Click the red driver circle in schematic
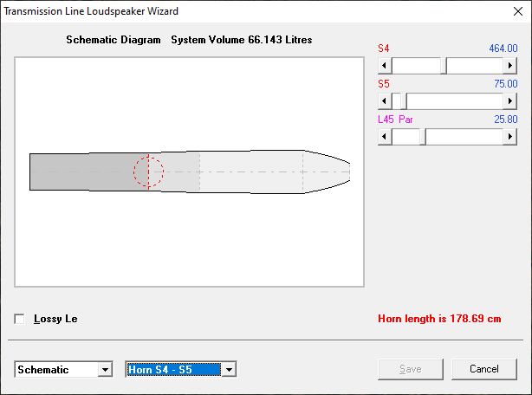532x395 pixels. [x=149, y=172]
